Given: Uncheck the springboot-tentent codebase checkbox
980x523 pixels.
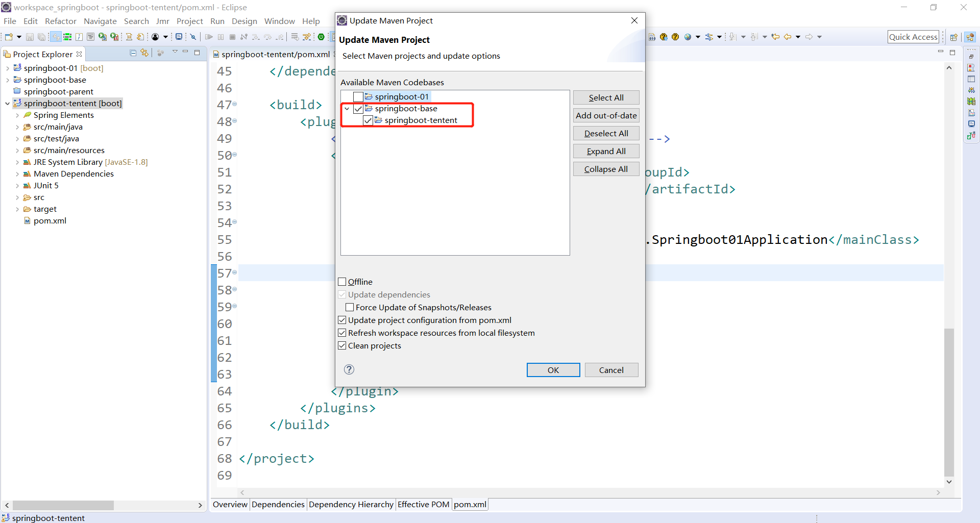Looking at the screenshot, I should click(368, 120).
